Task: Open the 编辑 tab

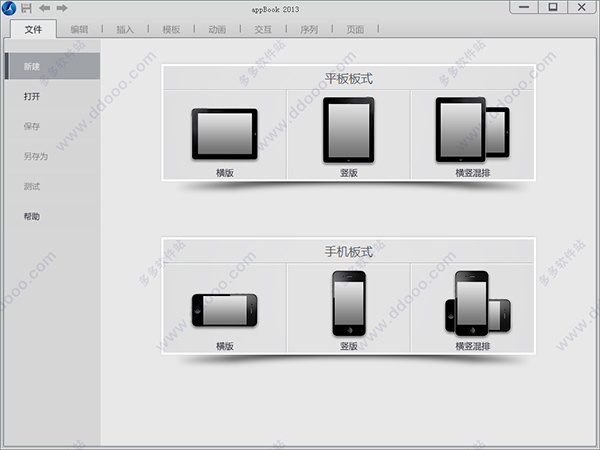Action: 79,29
